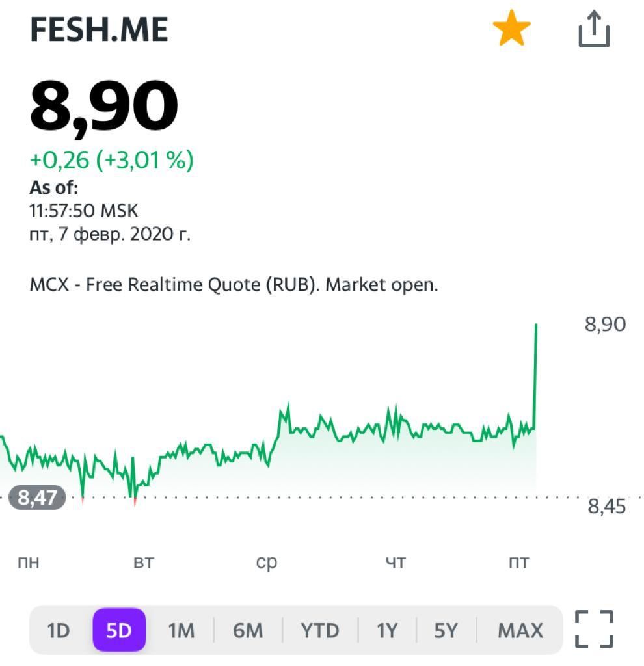
Task: Open the share icon
Action: tap(594, 29)
